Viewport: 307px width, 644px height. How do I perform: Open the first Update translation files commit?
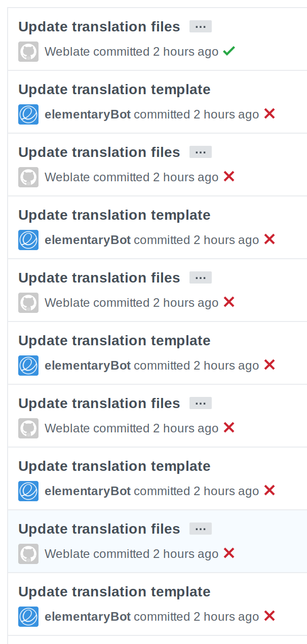99,26
